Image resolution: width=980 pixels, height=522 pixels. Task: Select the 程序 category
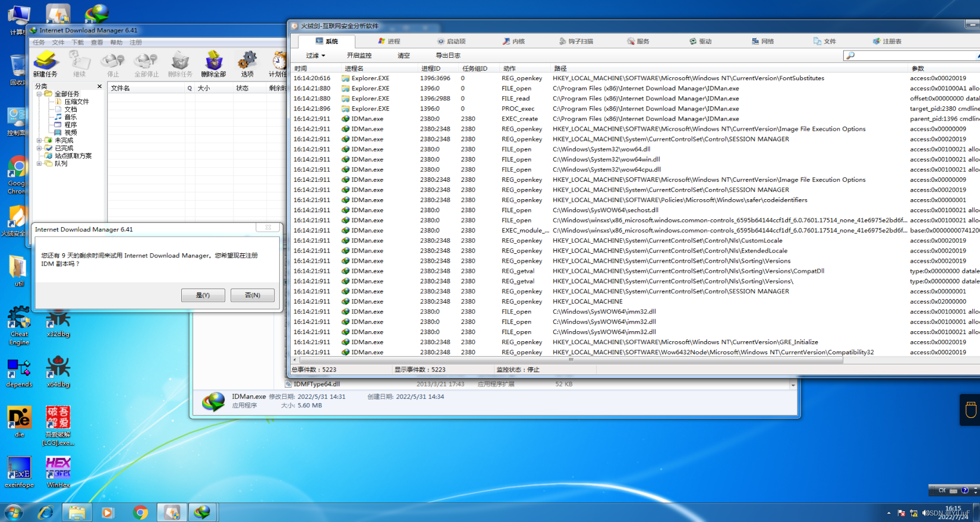pyautogui.click(x=71, y=125)
